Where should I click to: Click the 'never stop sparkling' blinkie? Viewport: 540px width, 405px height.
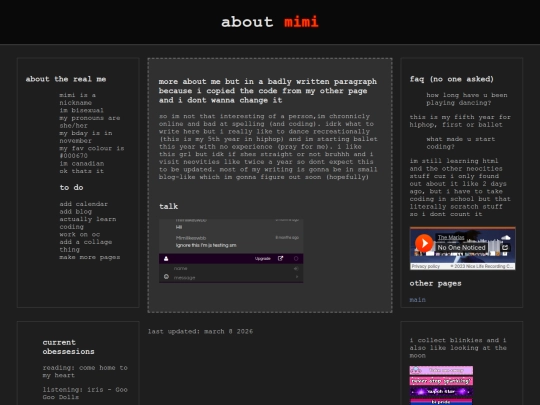[x=441, y=381]
